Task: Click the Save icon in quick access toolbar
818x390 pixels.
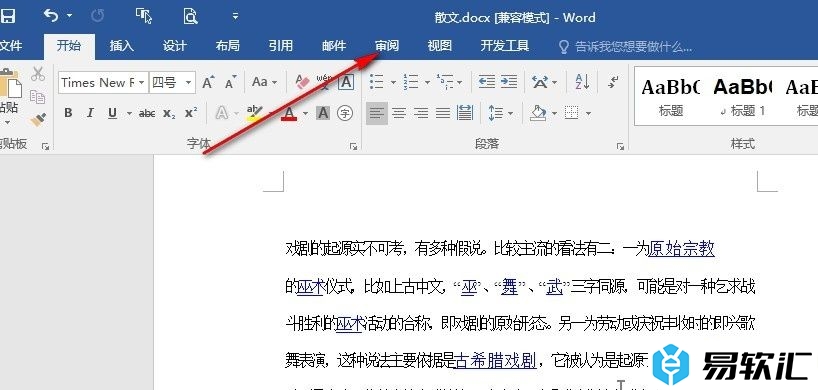Action: pos(7,16)
